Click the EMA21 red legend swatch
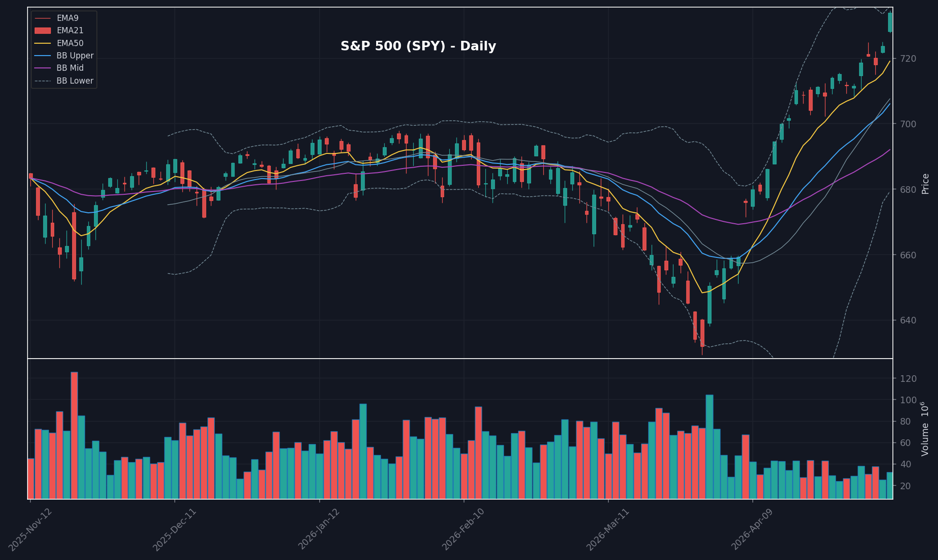Screen dimensions: 938x560 click(43, 30)
